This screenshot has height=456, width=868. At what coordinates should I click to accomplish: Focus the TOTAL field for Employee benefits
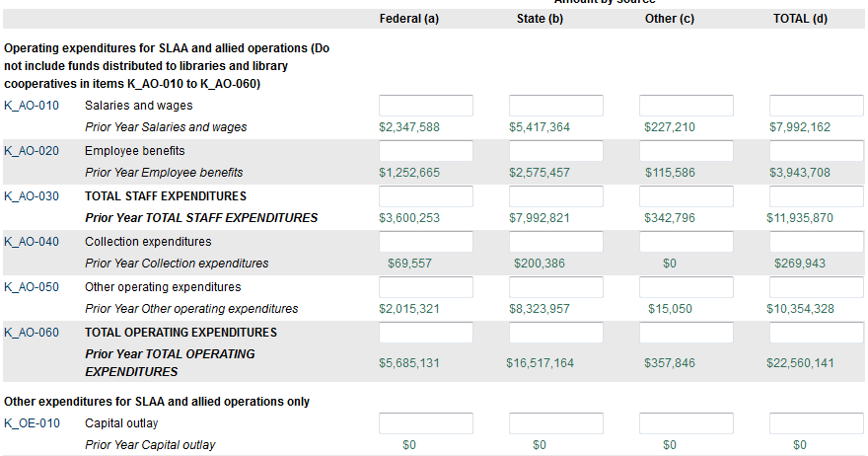click(817, 151)
